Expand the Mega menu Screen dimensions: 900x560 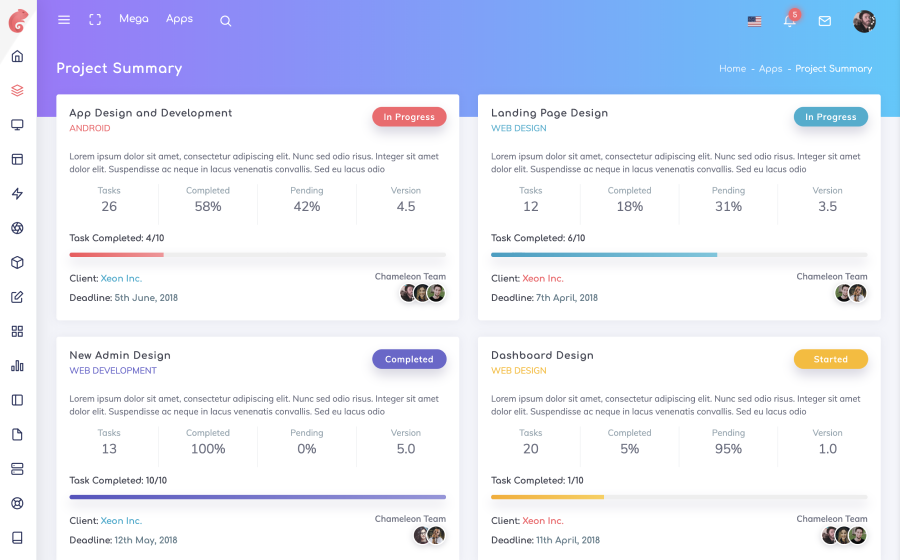[x=134, y=19]
